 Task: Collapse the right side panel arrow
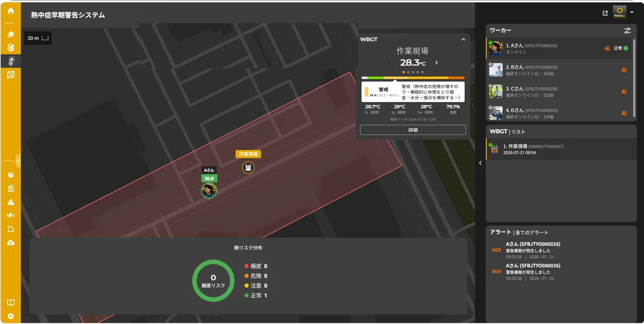480,163
